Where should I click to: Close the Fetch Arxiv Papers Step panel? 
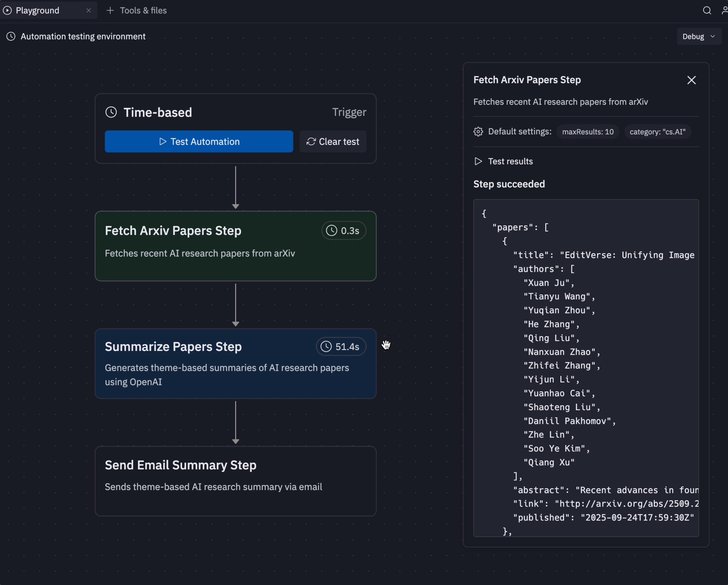tap(691, 80)
